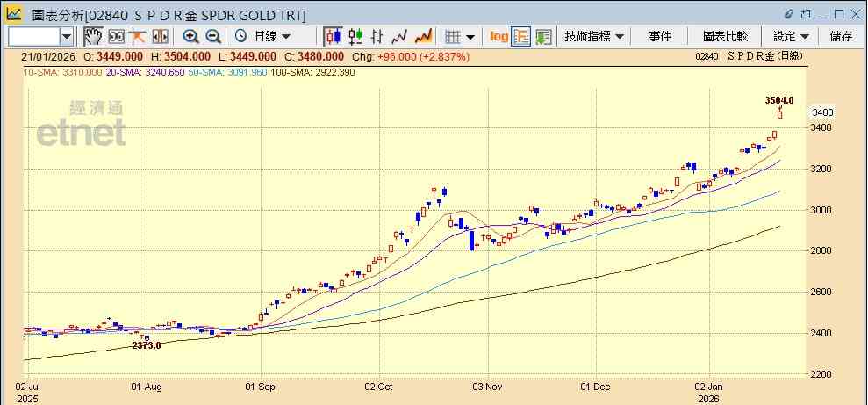Click the 01 Sep date axis label
868x405 pixels.
tap(258, 387)
